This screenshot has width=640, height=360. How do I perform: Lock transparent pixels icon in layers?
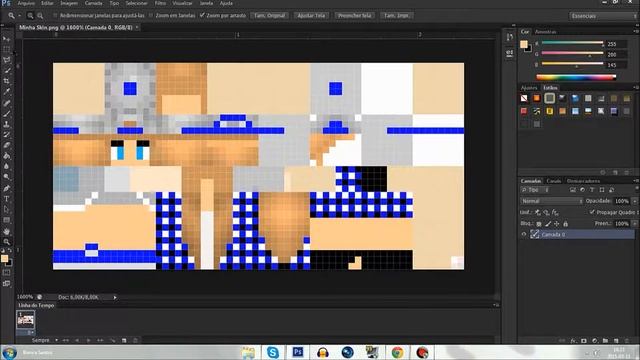tap(539, 224)
